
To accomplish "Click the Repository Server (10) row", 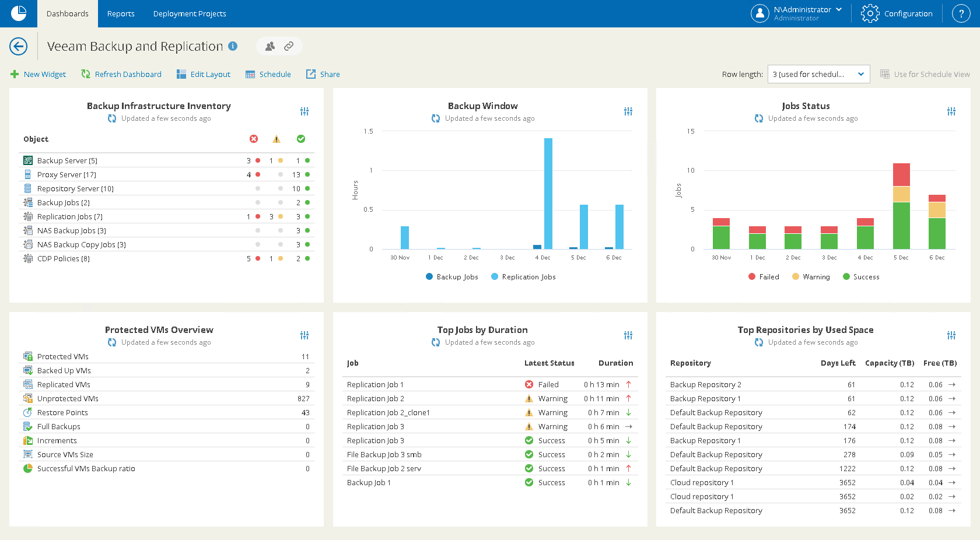I will click(x=166, y=188).
